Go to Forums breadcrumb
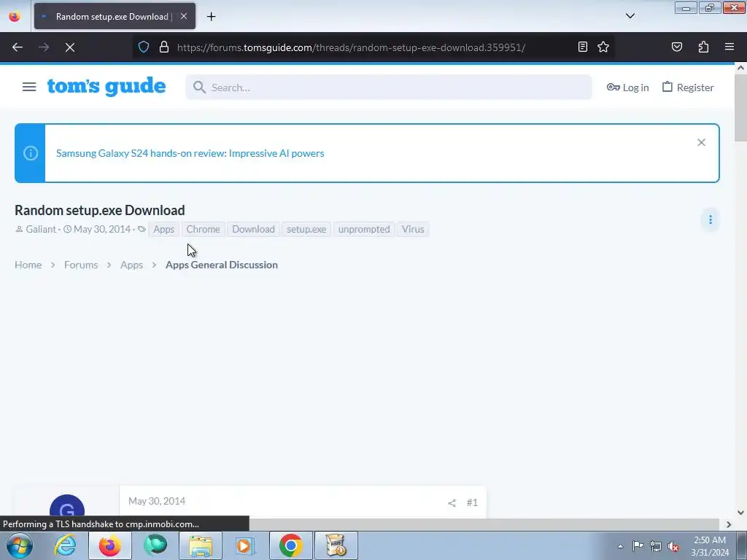This screenshot has height=560, width=747. click(81, 265)
